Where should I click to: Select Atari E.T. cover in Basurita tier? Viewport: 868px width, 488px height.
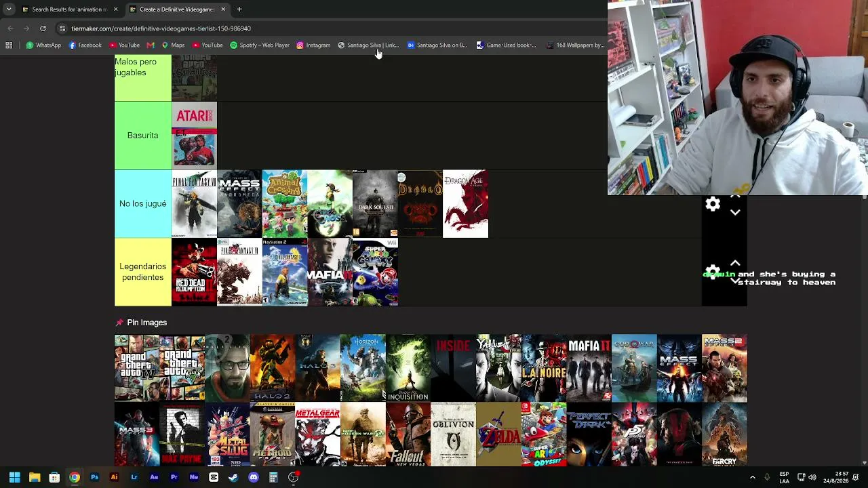pyautogui.click(x=194, y=136)
